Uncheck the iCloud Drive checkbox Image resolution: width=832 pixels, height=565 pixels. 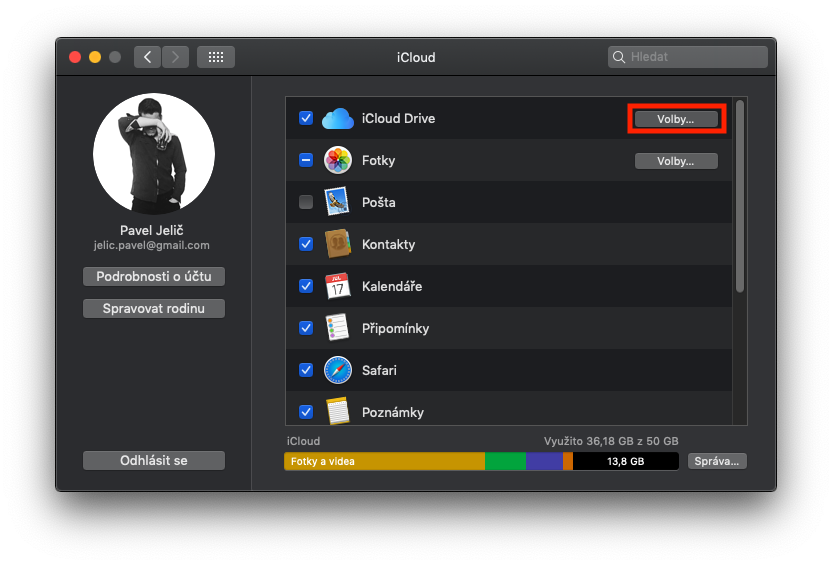(x=306, y=118)
